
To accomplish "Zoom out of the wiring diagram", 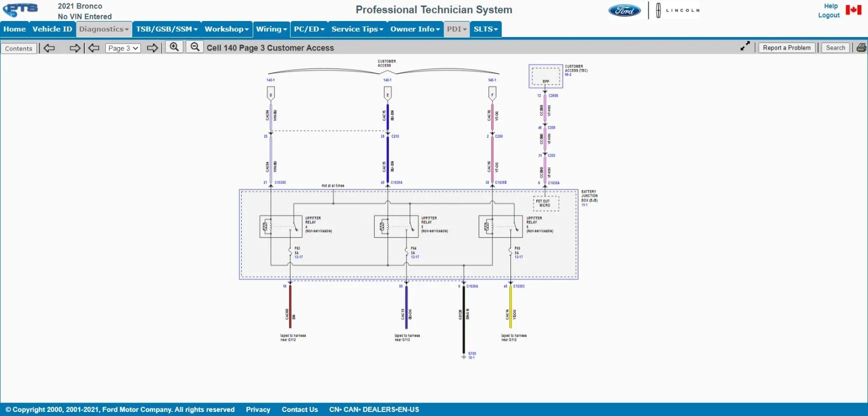I will pos(195,47).
